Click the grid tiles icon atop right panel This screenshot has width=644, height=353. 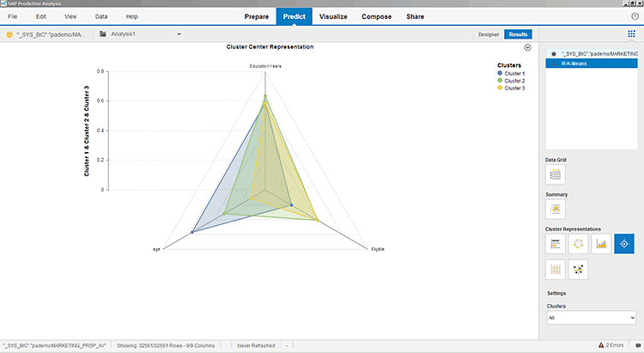[x=631, y=33]
